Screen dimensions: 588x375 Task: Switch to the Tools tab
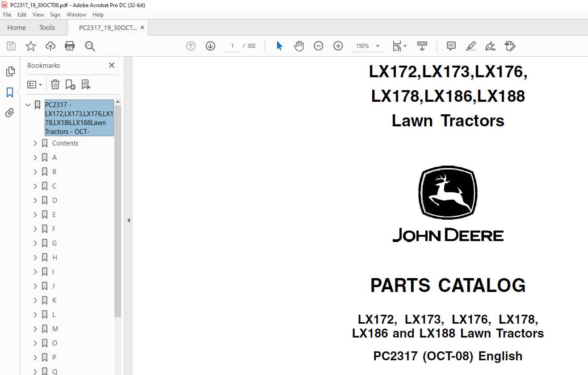pyautogui.click(x=47, y=28)
